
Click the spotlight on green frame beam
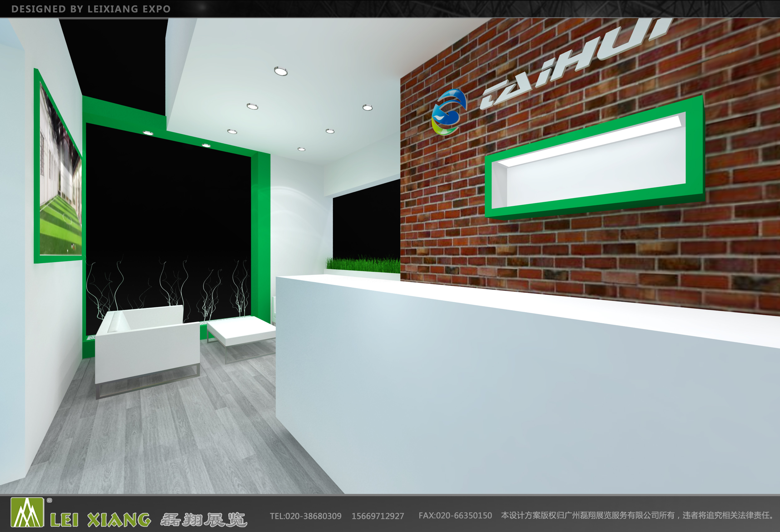click(x=148, y=133)
